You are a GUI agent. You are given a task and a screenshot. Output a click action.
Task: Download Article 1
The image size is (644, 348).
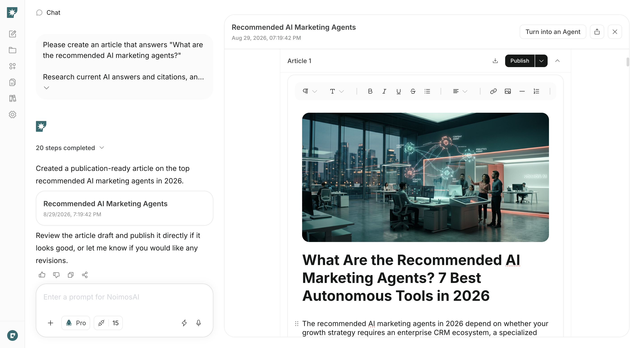pos(495,61)
